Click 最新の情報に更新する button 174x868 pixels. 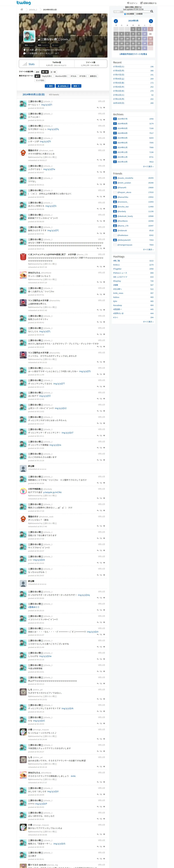click(x=133, y=7)
